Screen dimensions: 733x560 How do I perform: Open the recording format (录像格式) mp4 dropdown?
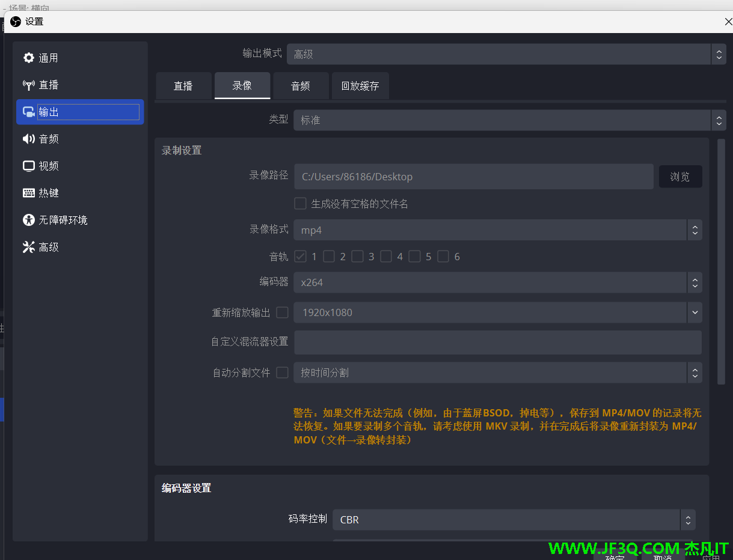[x=497, y=230]
